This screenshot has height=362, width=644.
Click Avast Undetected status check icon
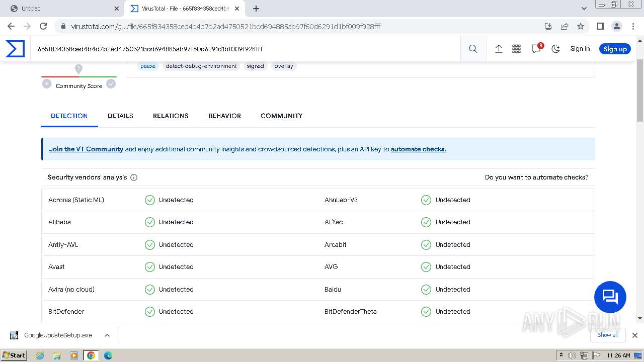point(150,267)
